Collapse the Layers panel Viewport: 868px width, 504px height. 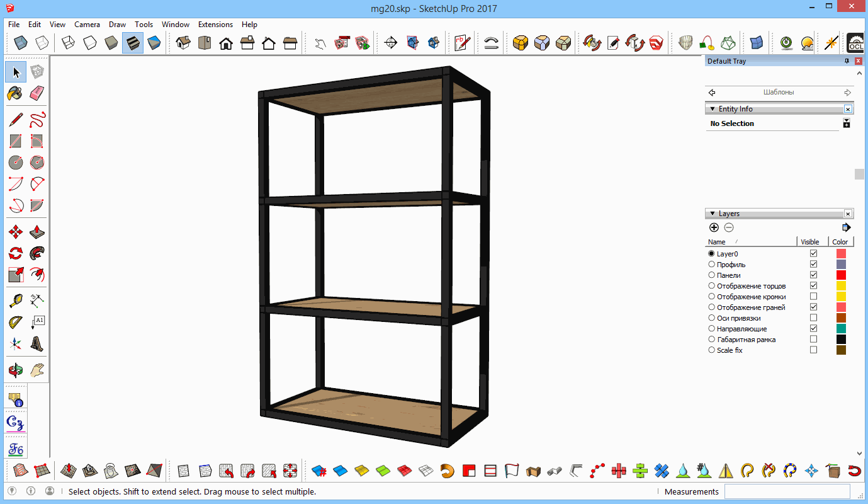click(713, 214)
